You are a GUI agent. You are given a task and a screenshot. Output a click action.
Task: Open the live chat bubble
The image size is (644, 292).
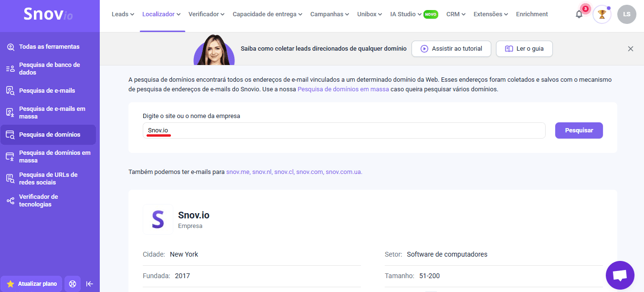coord(620,275)
